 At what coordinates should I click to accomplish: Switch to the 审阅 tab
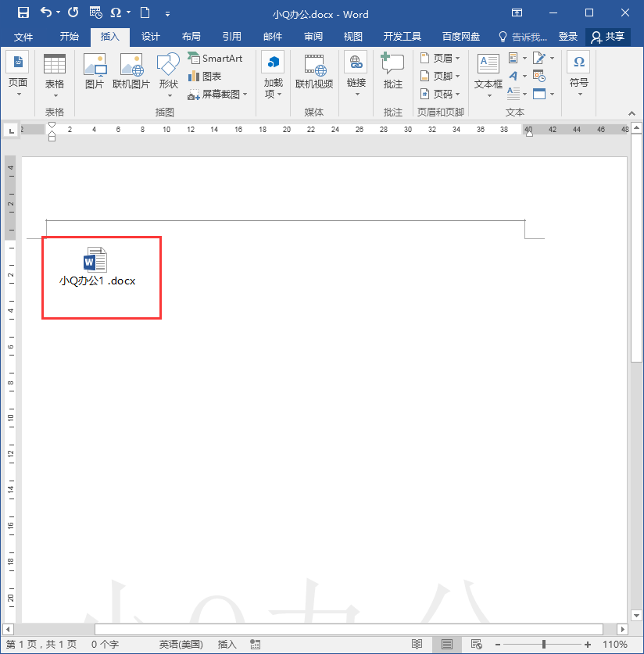(x=313, y=37)
